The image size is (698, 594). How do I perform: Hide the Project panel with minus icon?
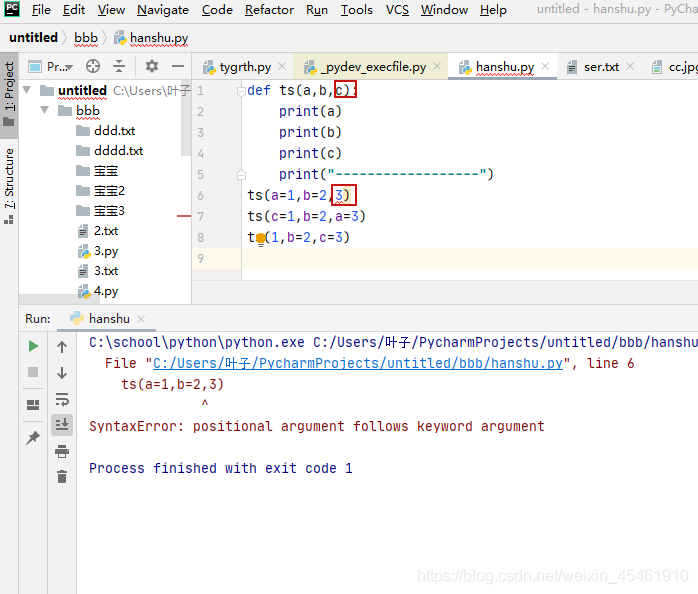click(x=178, y=66)
